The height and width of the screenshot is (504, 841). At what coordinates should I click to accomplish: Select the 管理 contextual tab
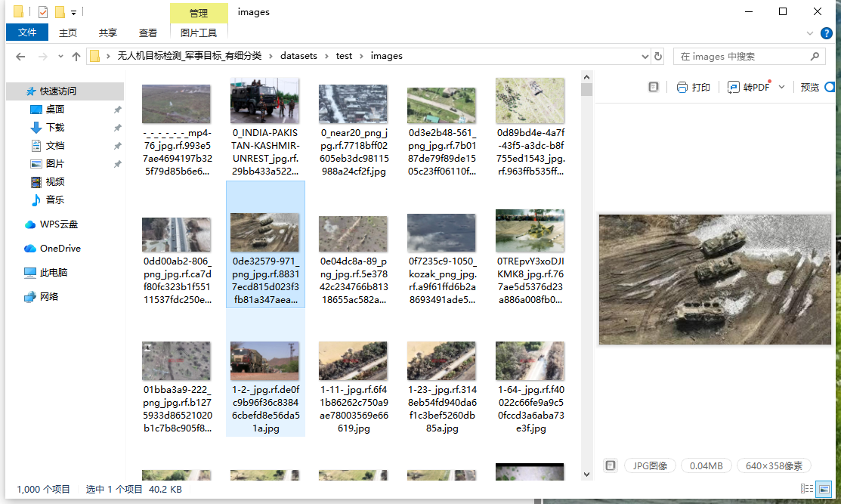pyautogui.click(x=199, y=13)
